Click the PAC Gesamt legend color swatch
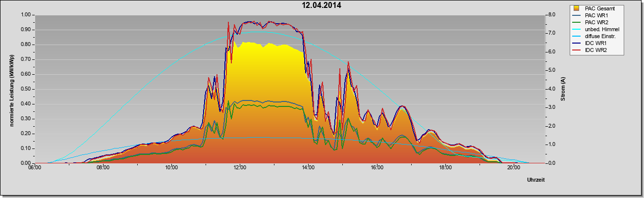This screenshot has width=644, height=198. pos(577,8)
